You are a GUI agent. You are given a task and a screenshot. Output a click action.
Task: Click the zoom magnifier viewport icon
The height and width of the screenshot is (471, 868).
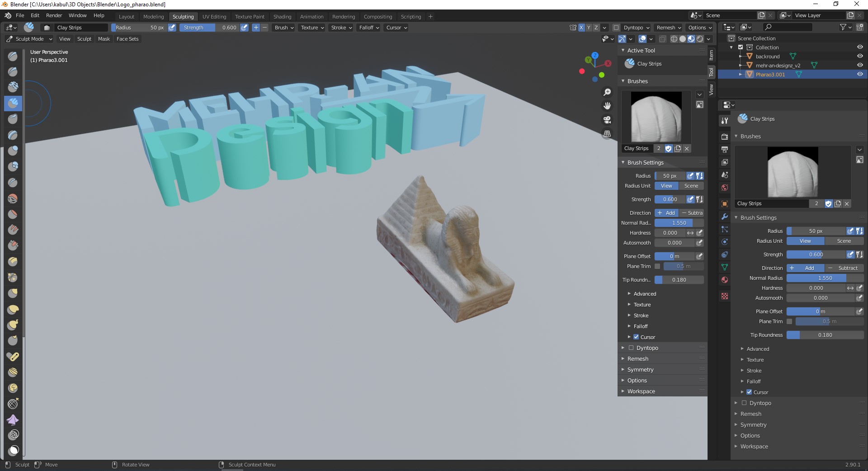click(607, 92)
